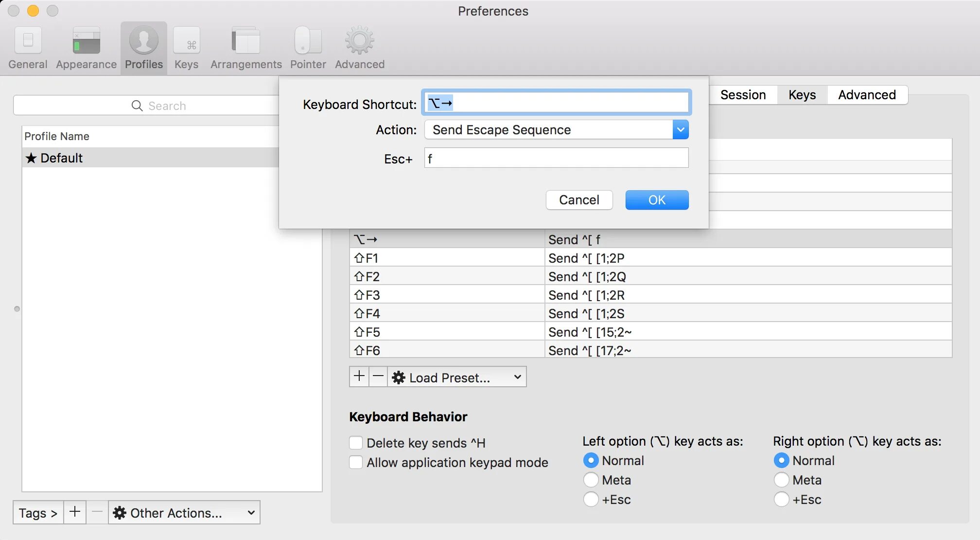Switch to the Session tab
This screenshot has width=980, height=540.
click(743, 95)
